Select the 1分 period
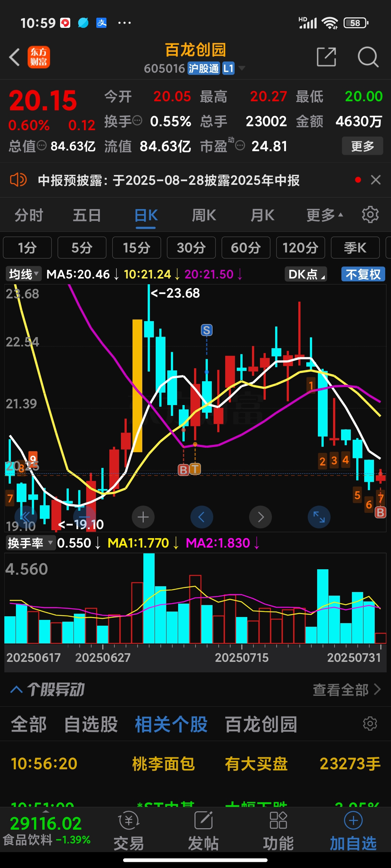 tap(28, 248)
